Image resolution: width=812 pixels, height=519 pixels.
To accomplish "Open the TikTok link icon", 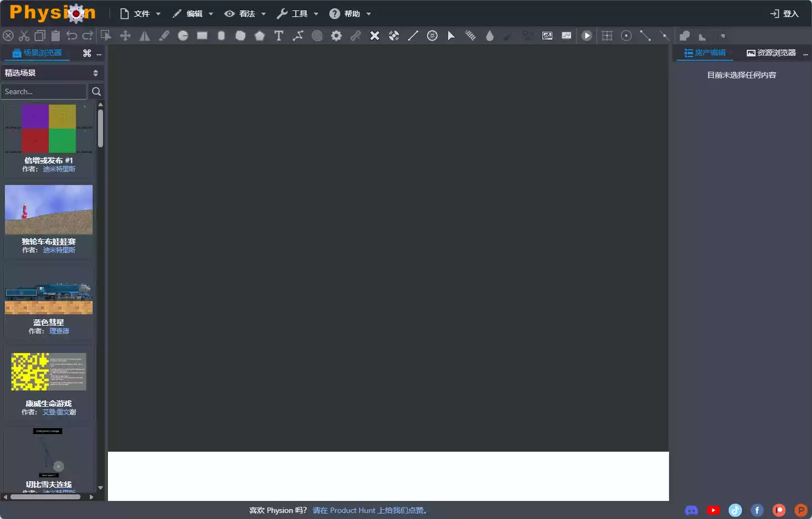I will pyautogui.click(x=735, y=510).
